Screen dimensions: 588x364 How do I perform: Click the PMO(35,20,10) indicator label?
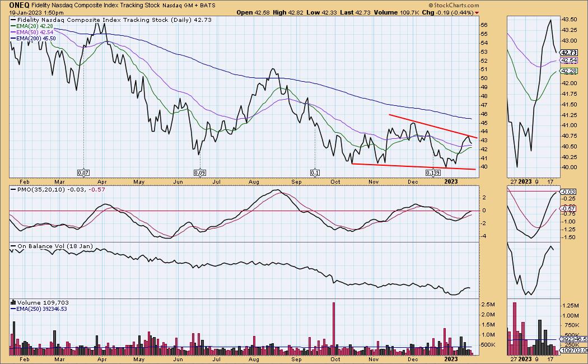click(41, 189)
